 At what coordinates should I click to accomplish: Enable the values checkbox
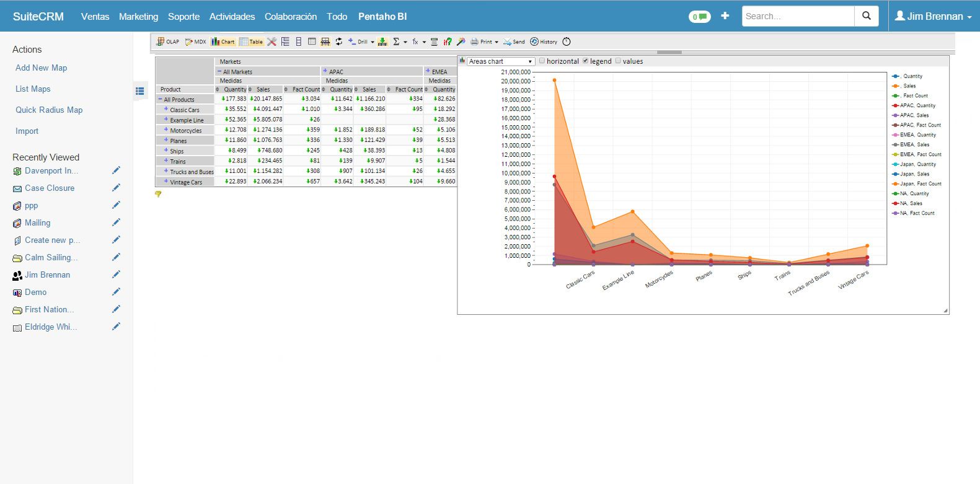point(618,61)
